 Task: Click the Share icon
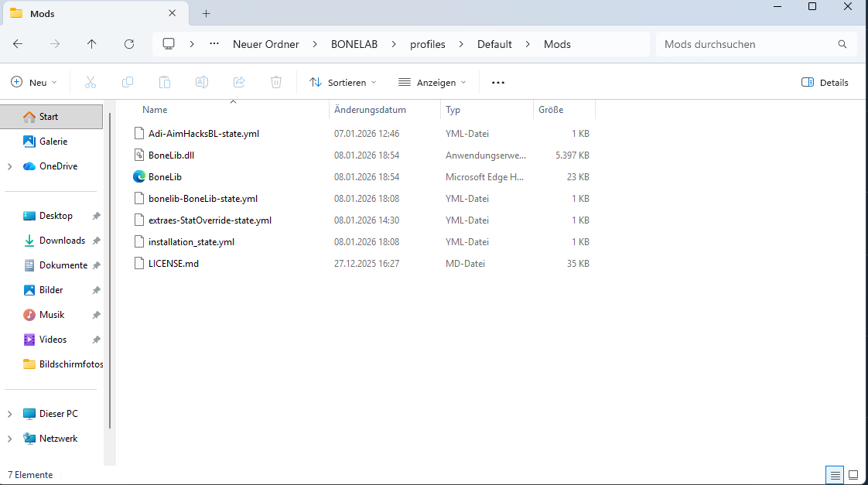point(239,83)
